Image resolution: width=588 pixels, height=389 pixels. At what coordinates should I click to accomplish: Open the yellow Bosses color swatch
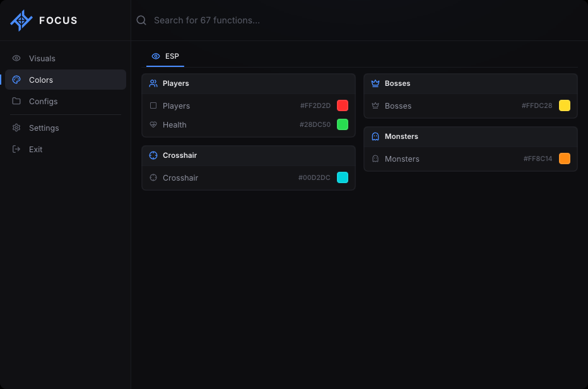(x=565, y=105)
